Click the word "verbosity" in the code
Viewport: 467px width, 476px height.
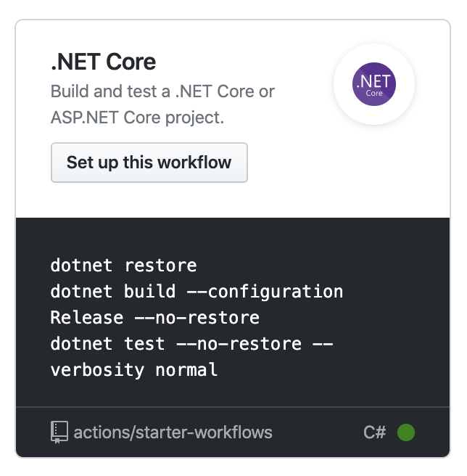(97, 370)
